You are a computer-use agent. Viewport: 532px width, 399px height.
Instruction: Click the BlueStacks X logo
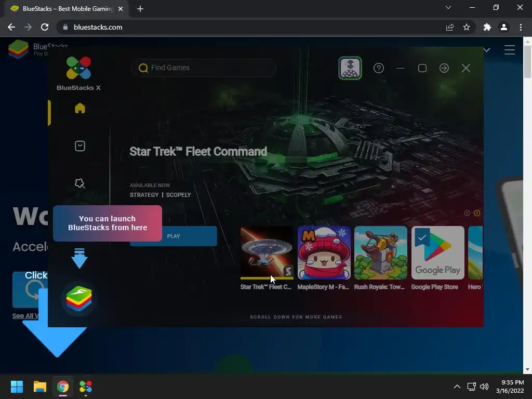point(79,74)
